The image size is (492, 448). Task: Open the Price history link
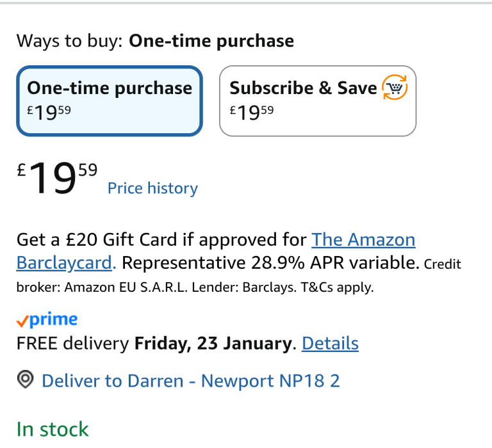(x=152, y=188)
